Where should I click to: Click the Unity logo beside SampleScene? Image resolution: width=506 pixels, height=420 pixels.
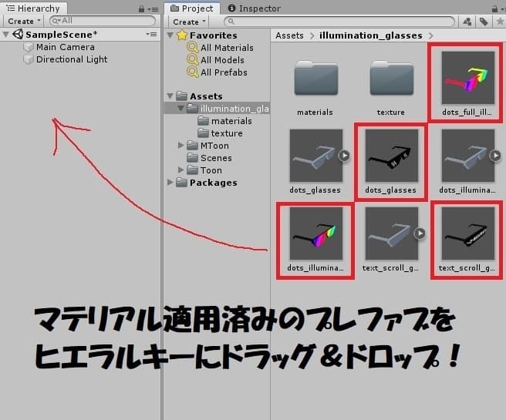pyautogui.click(x=18, y=34)
